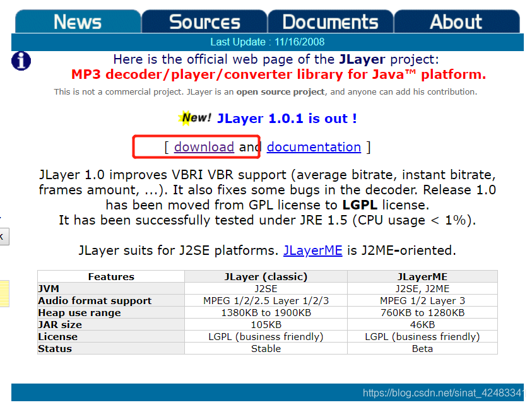Select the Features table header

click(111, 276)
